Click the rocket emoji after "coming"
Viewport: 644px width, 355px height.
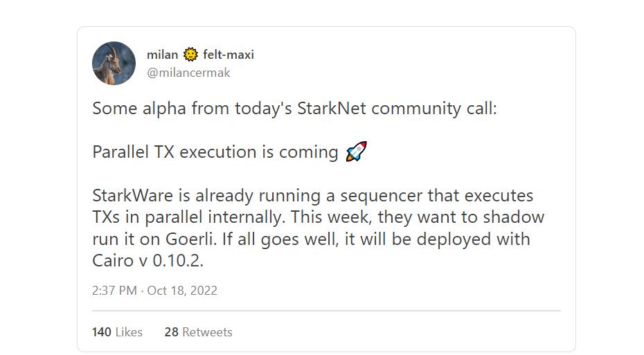(x=356, y=152)
